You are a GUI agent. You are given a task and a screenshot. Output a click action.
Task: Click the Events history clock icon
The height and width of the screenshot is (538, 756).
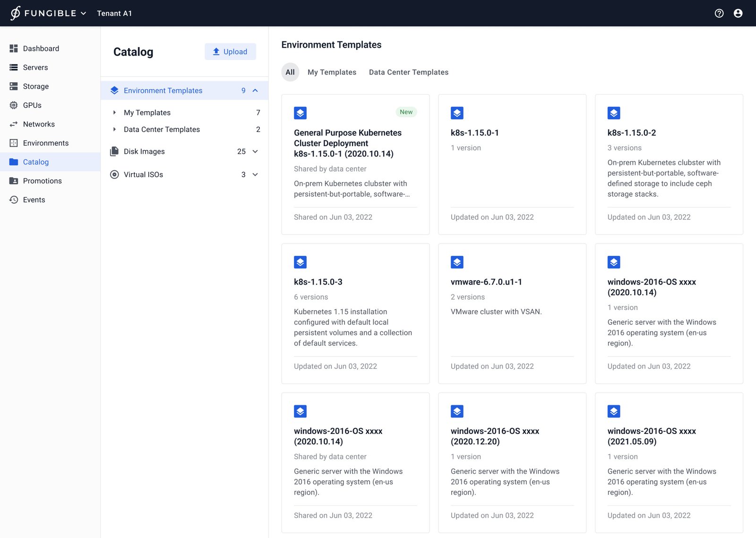(14, 200)
